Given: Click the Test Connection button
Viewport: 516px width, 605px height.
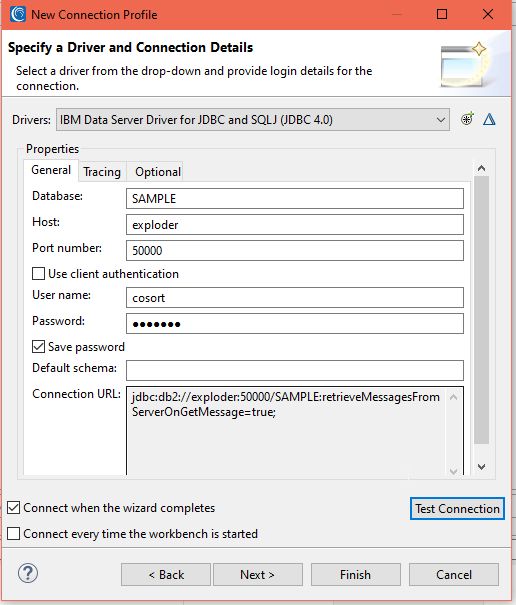Looking at the screenshot, I should (x=457, y=509).
